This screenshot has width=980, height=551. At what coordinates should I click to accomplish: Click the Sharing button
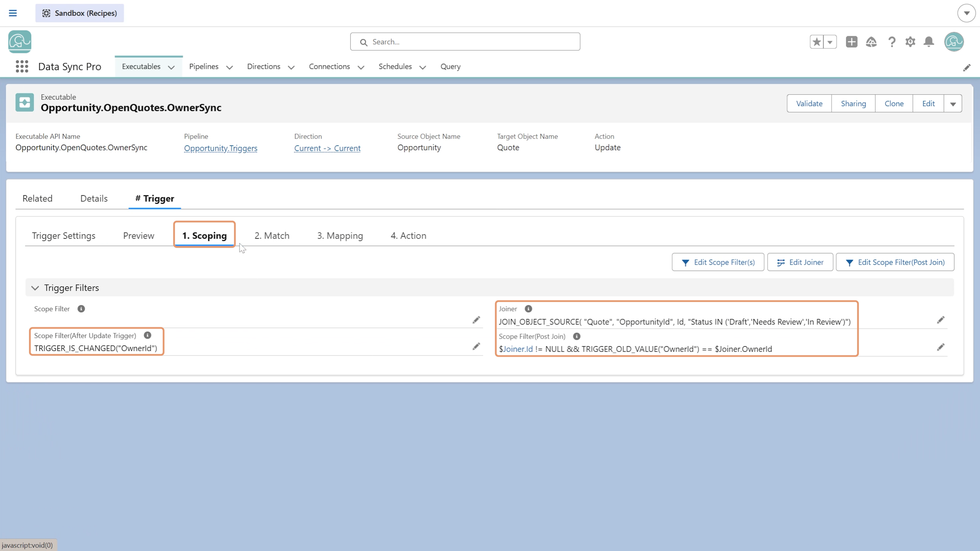coord(853,103)
